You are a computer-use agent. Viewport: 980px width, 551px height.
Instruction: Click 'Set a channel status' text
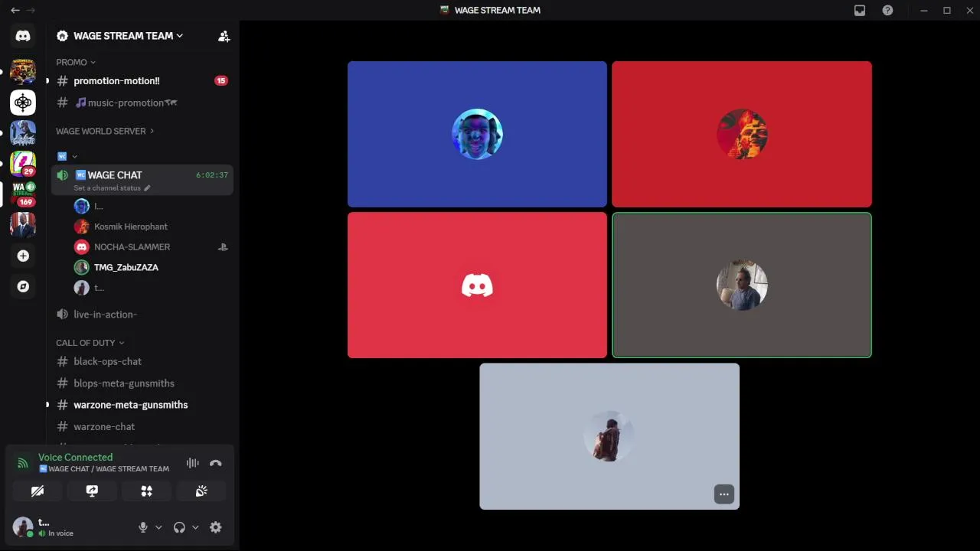coord(107,188)
